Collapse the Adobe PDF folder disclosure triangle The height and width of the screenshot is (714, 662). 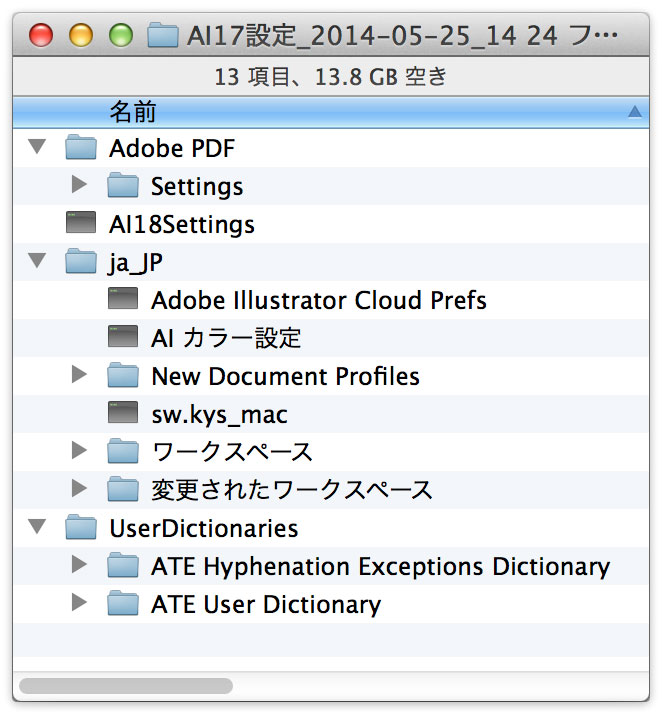pyautogui.click(x=37, y=147)
